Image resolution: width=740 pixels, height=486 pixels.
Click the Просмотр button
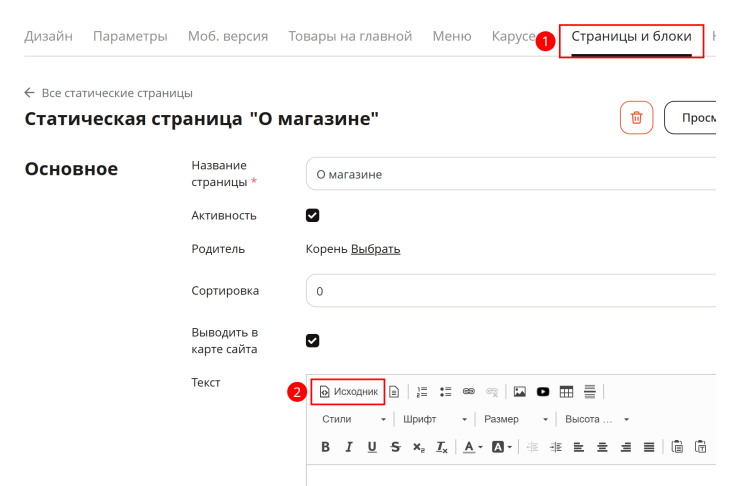pyautogui.click(x=690, y=117)
